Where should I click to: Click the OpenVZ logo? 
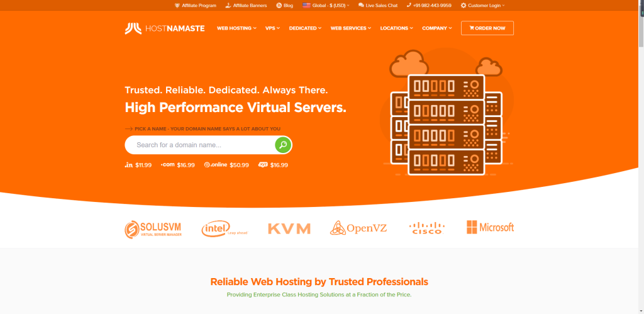coord(358,228)
